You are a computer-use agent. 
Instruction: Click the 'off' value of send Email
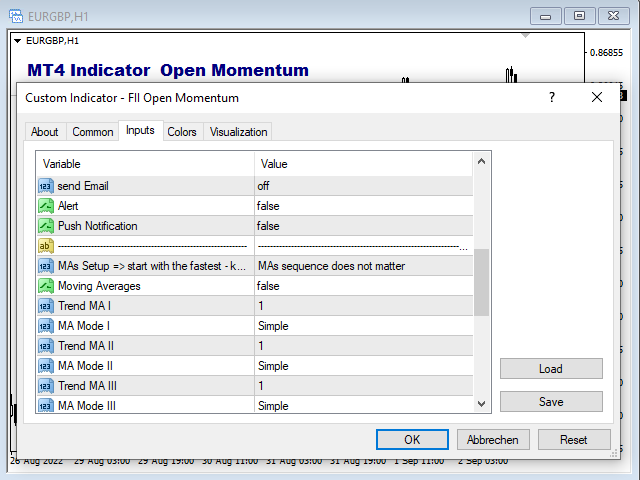(263, 186)
